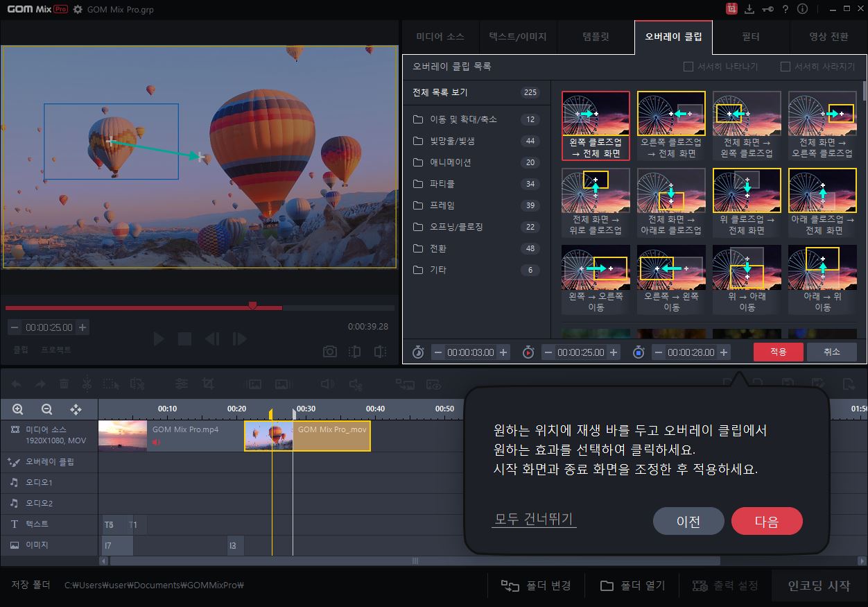
Task: Open the 프레임 category
Action: pos(476,205)
